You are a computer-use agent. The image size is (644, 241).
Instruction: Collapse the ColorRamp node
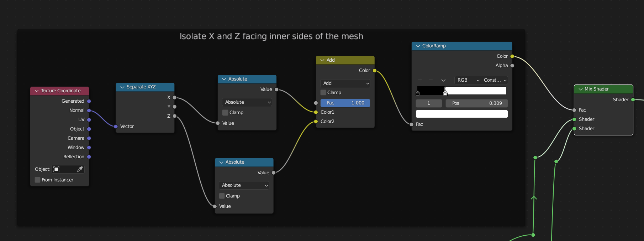pyautogui.click(x=418, y=46)
